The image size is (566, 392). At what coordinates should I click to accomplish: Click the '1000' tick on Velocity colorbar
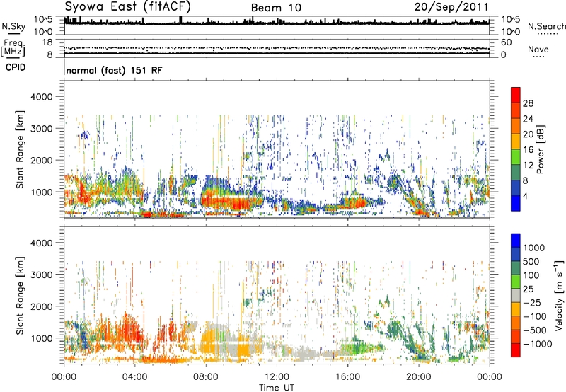pyautogui.click(x=534, y=248)
